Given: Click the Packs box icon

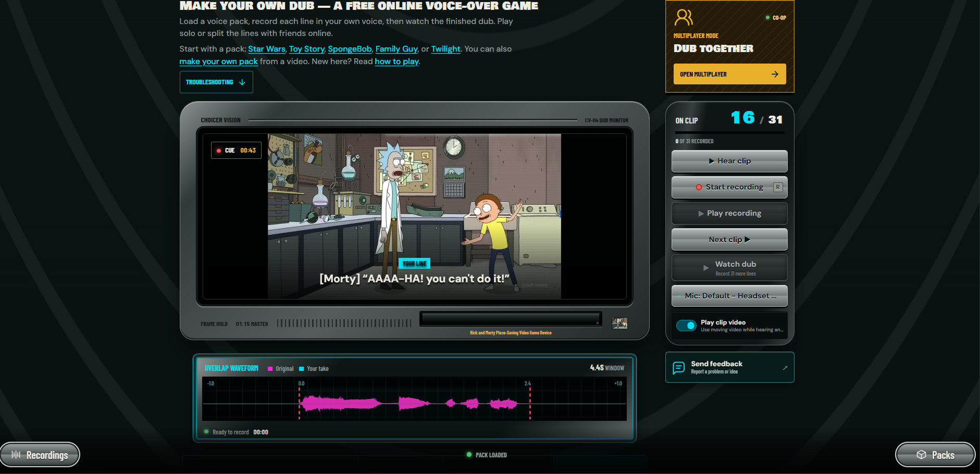Looking at the screenshot, I should click(x=921, y=455).
